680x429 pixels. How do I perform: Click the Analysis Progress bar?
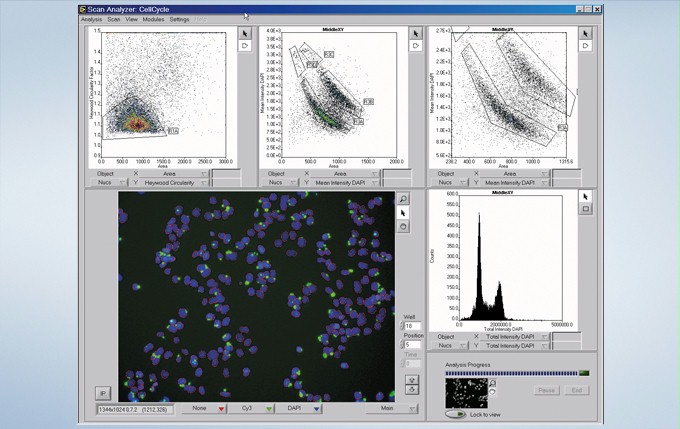pyautogui.click(x=511, y=373)
